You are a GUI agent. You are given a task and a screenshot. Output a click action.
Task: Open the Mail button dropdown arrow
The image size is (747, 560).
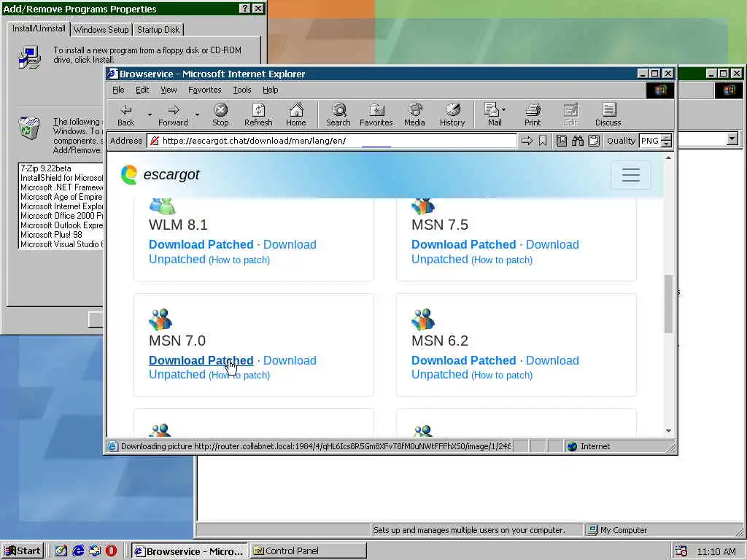pyautogui.click(x=503, y=109)
